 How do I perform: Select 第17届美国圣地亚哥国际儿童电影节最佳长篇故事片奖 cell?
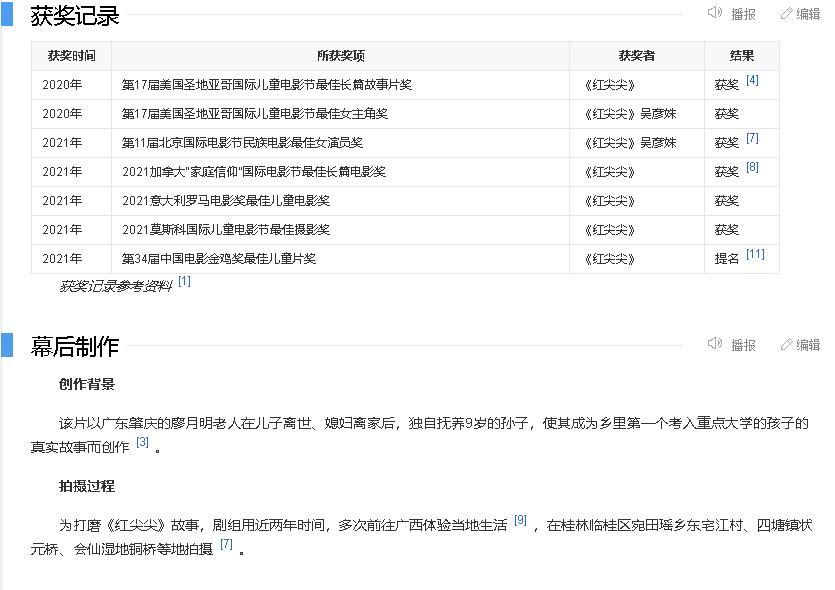coord(340,85)
